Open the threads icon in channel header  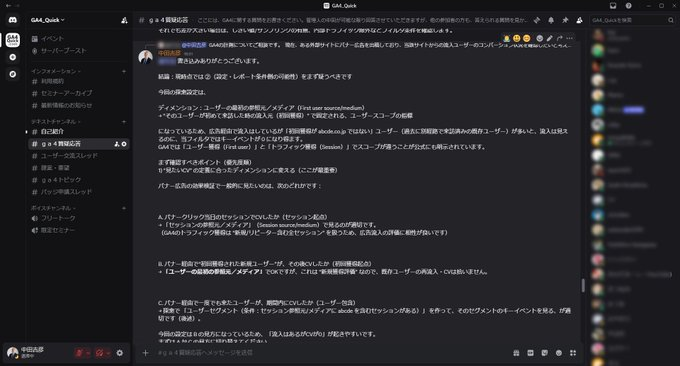tap(537, 20)
